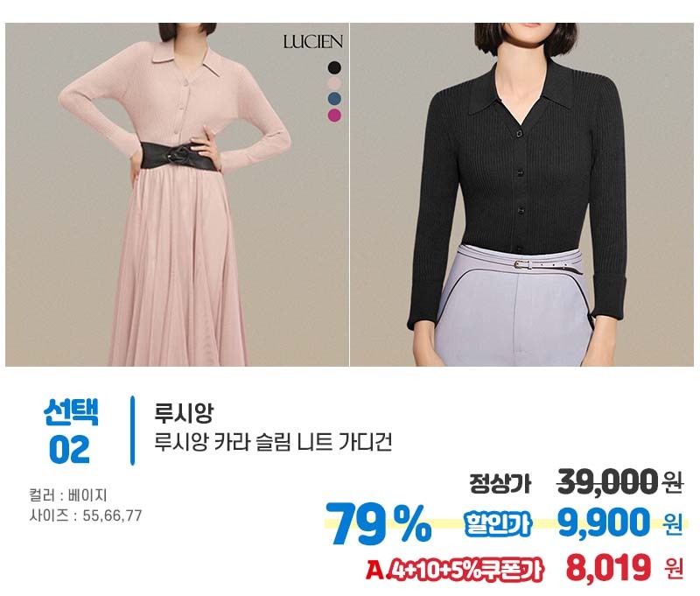Open the black cardigan model photo
The width and height of the screenshot is (700, 596).
pyautogui.click(x=521, y=194)
